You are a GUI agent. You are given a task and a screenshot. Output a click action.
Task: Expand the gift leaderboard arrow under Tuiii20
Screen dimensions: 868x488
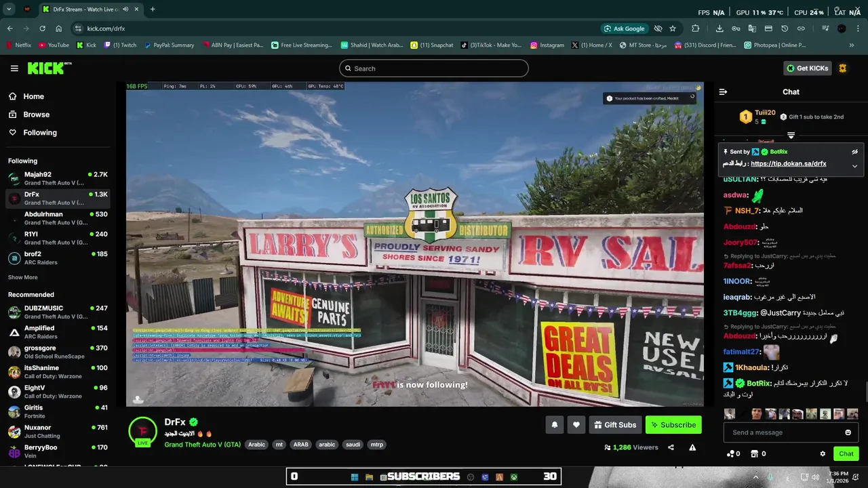point(791,136)
